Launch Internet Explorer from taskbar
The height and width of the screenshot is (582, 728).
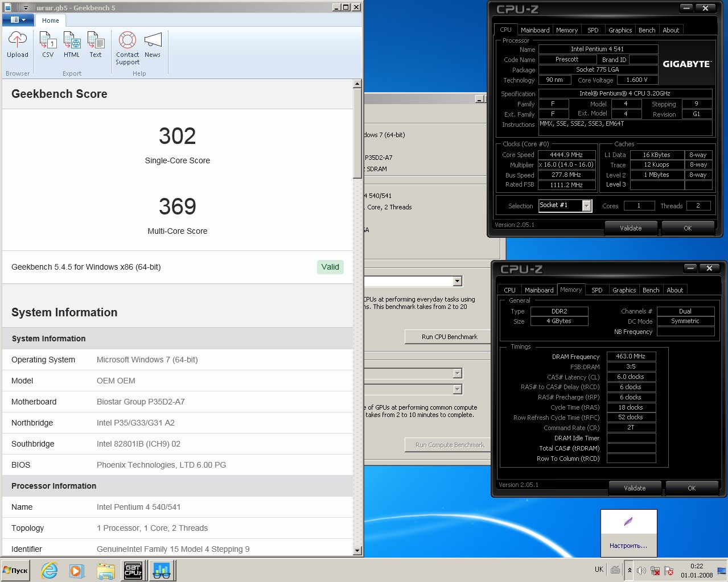coord(50,570)
